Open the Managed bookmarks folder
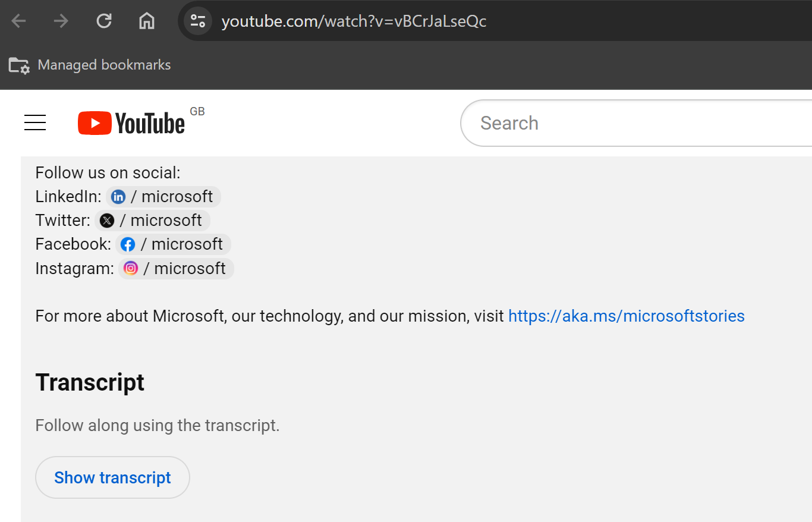Screen dimensions: 812x522 click(x=90, y=65)
